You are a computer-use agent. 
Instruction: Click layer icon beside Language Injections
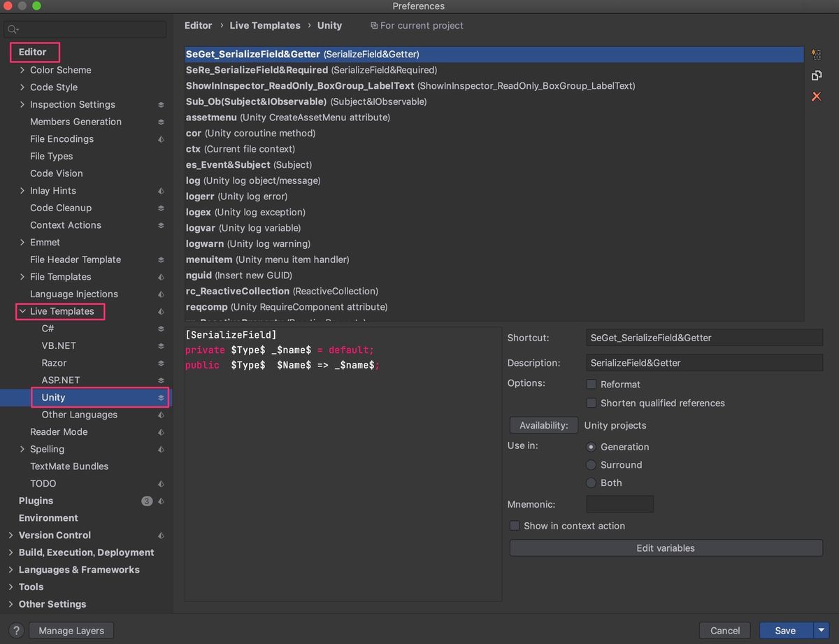click(161, 294)
